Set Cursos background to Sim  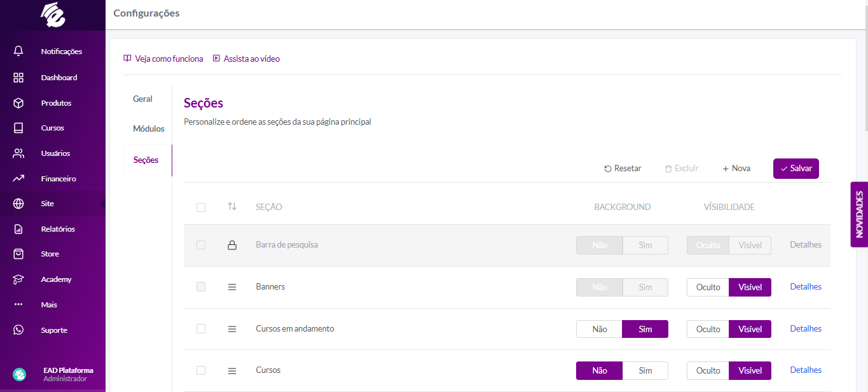click(645, 370)
